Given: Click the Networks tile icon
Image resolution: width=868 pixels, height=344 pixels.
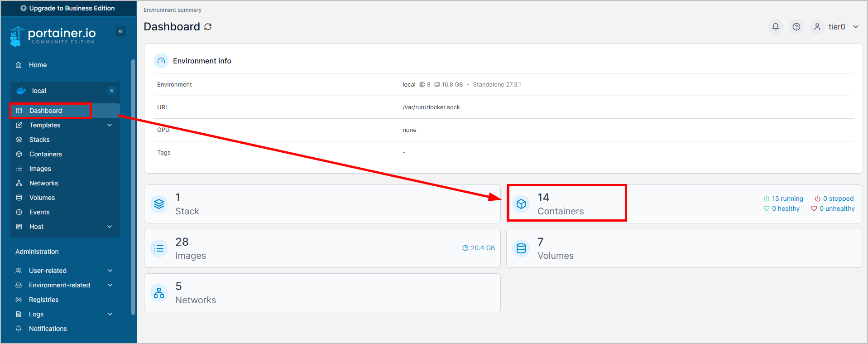Looking at the screenshot, I should coord(159,293).
